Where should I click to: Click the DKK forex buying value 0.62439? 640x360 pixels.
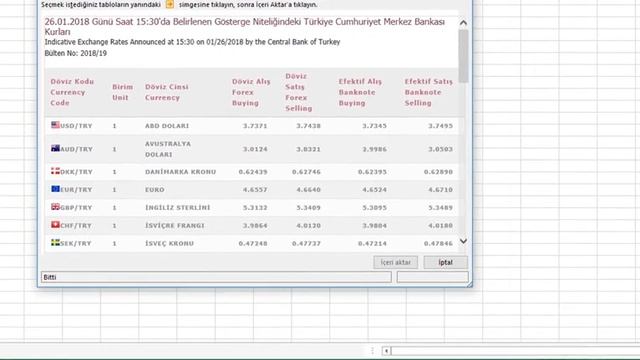[x=253, y=172]
